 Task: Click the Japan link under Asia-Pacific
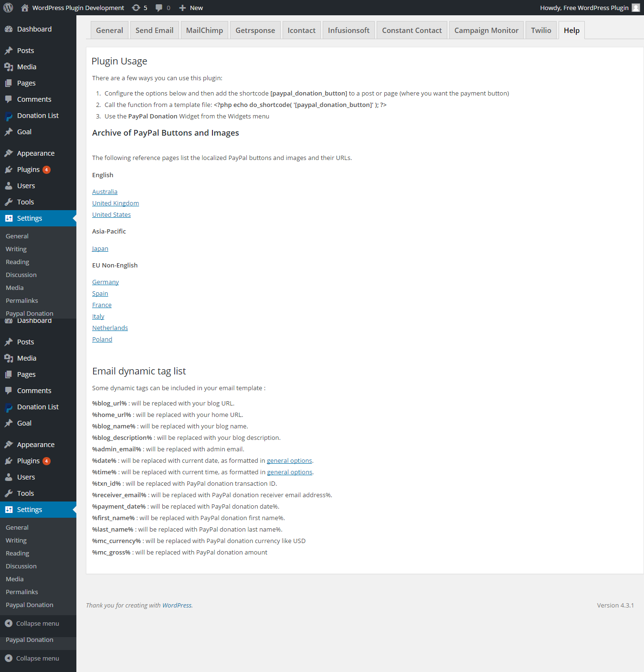[100, 248]
